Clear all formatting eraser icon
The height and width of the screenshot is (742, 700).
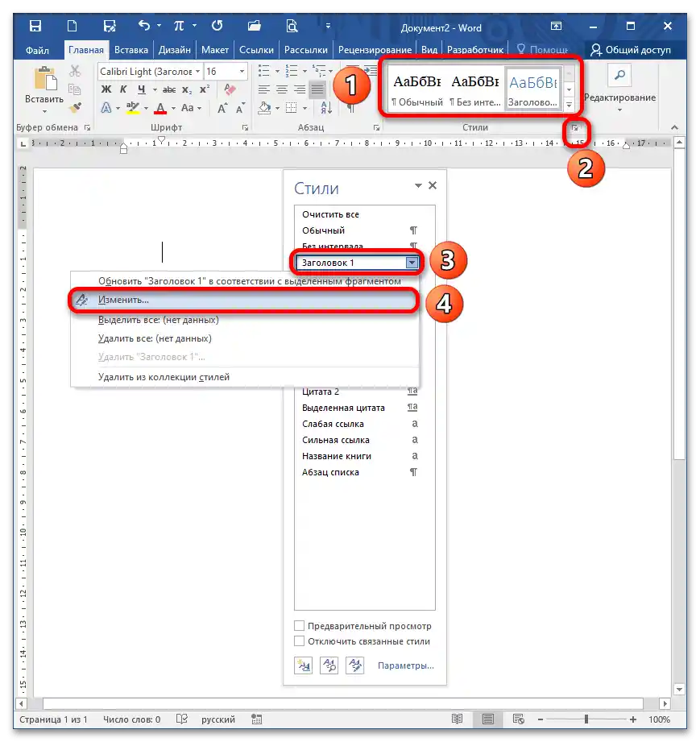(230, 89)
